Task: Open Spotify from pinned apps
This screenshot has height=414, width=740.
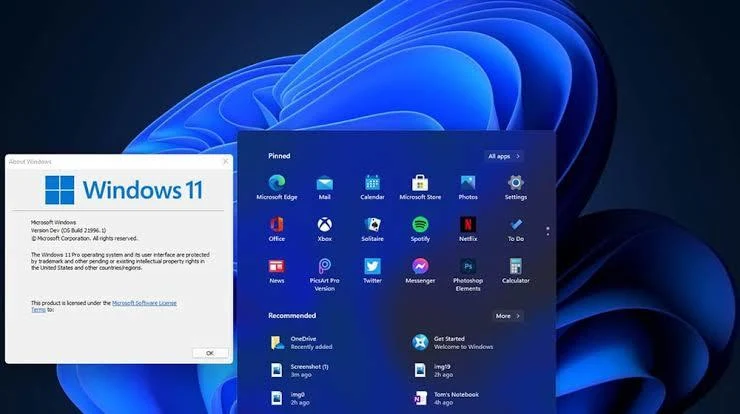Action: [x=420, y=229]
